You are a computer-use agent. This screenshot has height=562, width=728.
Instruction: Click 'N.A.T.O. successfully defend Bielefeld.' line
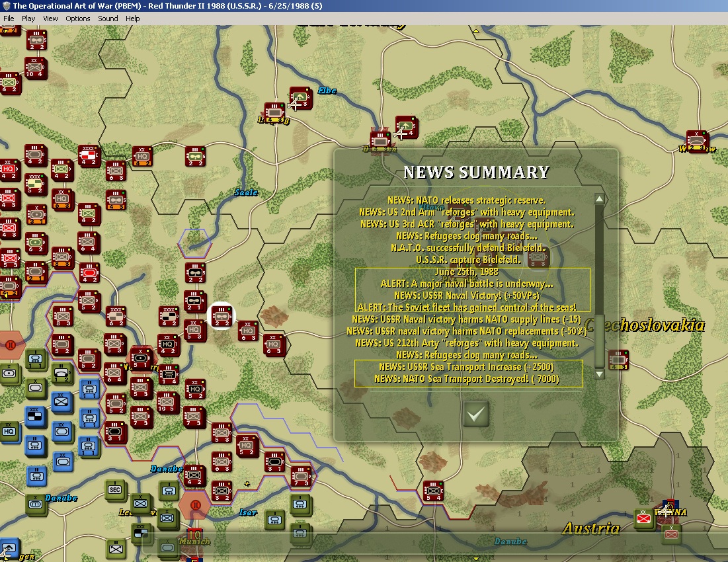[x=468, y=248]
